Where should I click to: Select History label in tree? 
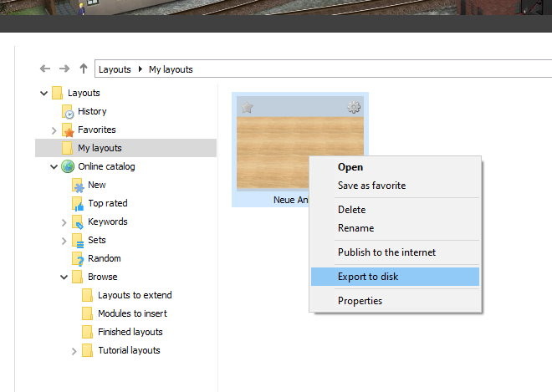92,111
